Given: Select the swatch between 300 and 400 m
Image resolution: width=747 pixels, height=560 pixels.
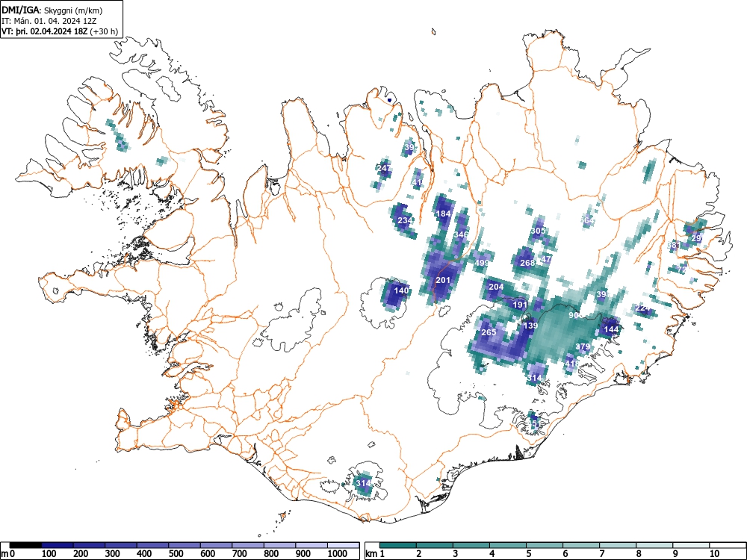Looking at the screenshot, I should [121, 545].
